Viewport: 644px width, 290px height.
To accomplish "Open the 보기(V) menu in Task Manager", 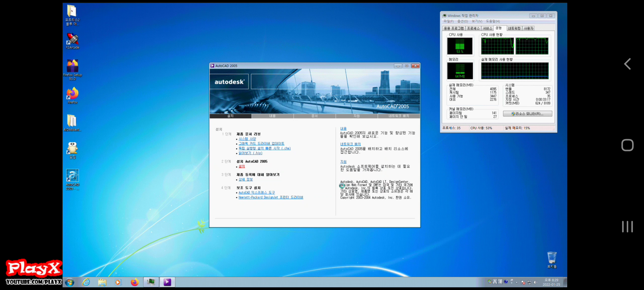I will (x=477, y=21).
